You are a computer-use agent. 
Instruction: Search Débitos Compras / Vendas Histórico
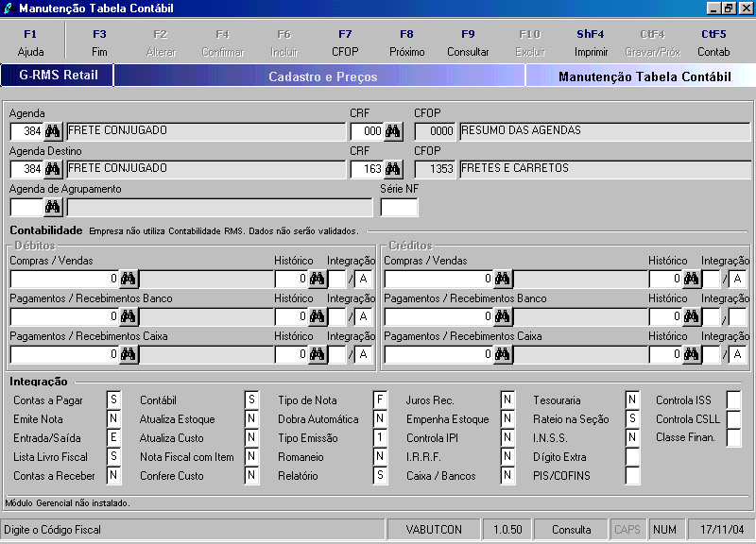coord(317,279)
